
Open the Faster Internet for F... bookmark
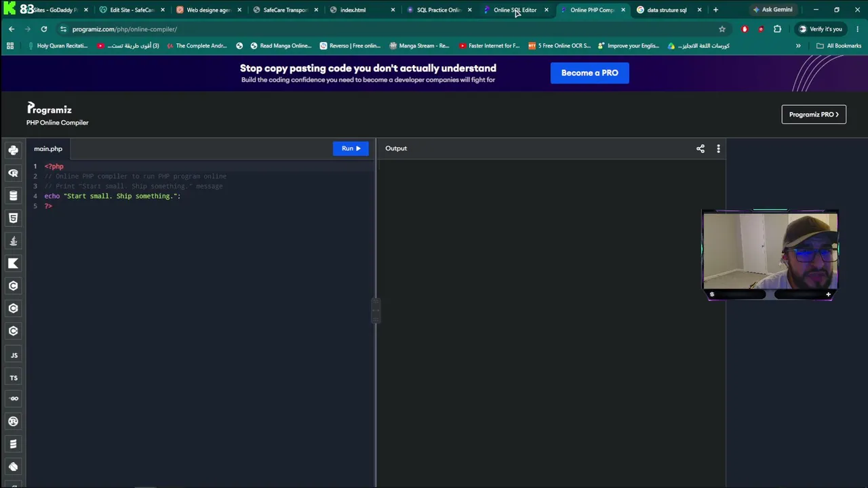(489, 46)
